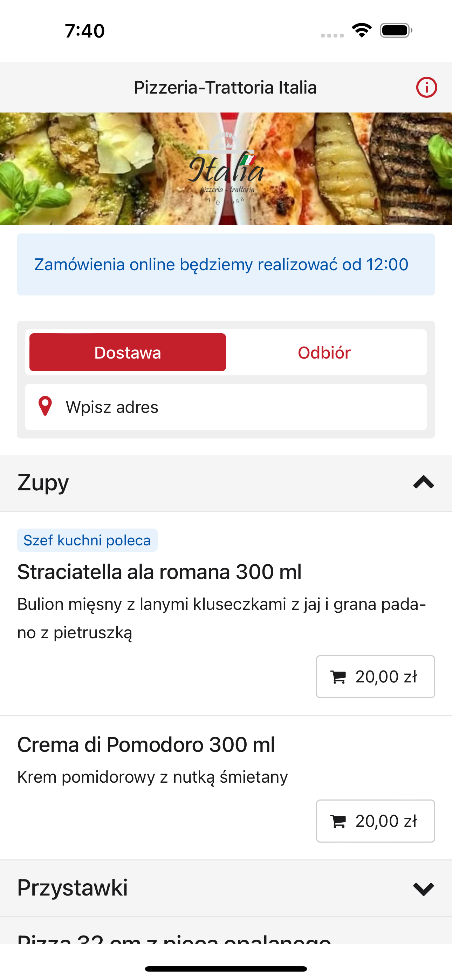452x980 pixels.
Task: Tap the cart icon for Straciatella ala romana
Action: (338, 677)
